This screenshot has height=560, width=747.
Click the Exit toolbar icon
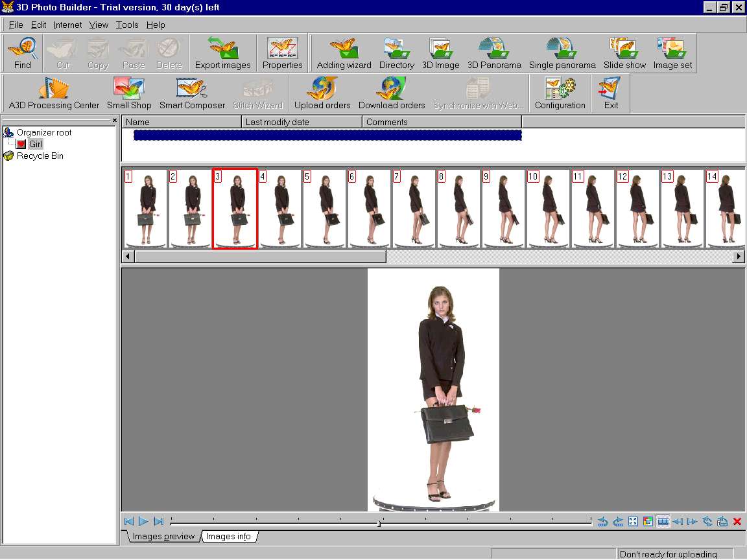tap(611, 93)
